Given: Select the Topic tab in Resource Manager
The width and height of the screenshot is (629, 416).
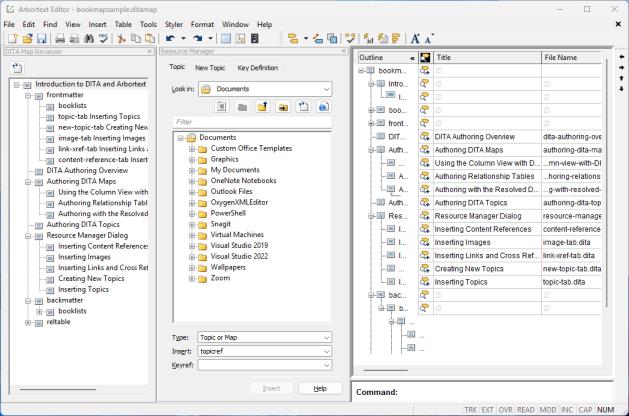Looking at the screenshot, I should point(177,67).
